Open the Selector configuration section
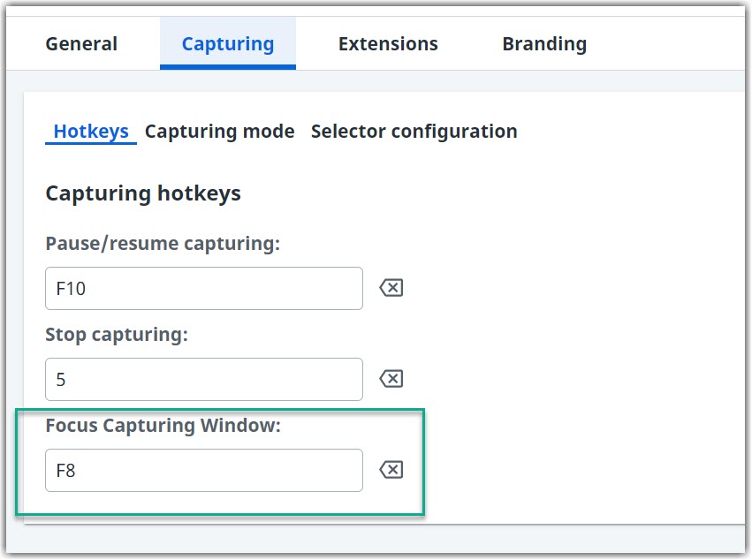 pyautogui.click(x=414, y=131)
